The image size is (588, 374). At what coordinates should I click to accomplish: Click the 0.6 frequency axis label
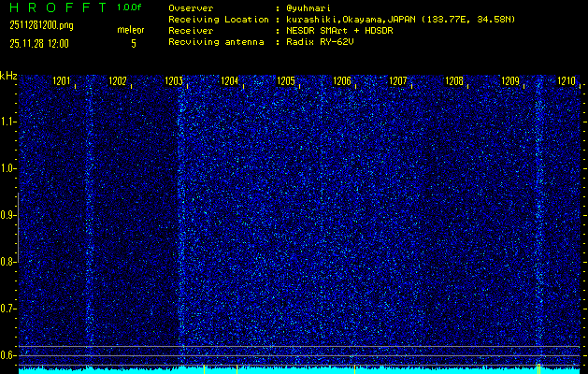coord(7,355)
